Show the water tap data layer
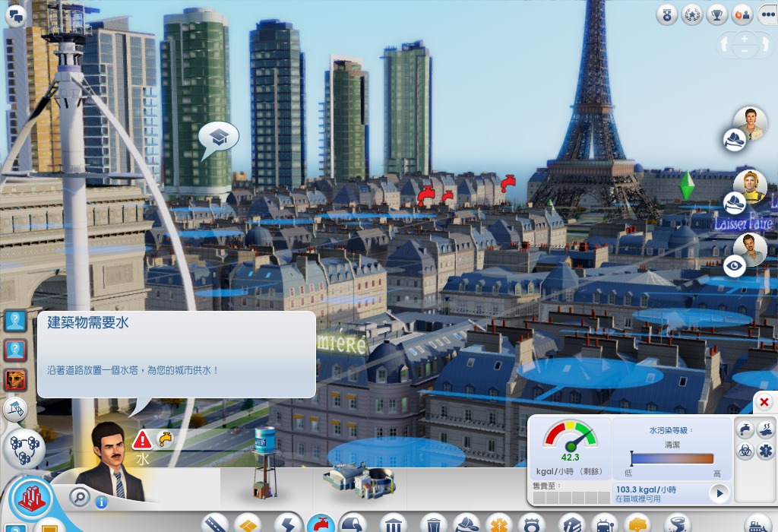The image size is (778, 532). pos(745,429)
